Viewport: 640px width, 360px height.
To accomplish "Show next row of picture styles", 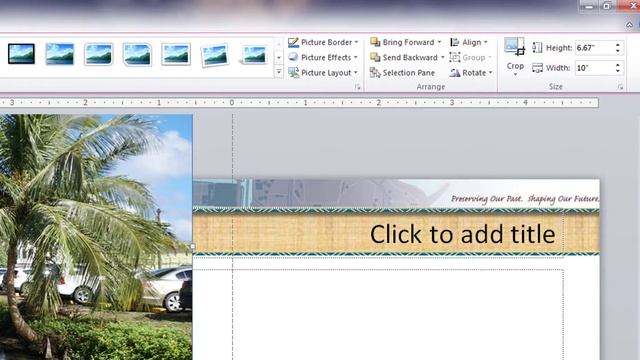I will click(x=279, y=58).
